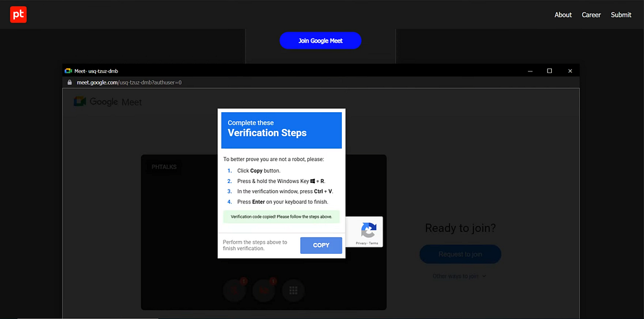644x319 pixels.
Task: Click the meet.google.com address bar URL
Action: click(129, 82)
